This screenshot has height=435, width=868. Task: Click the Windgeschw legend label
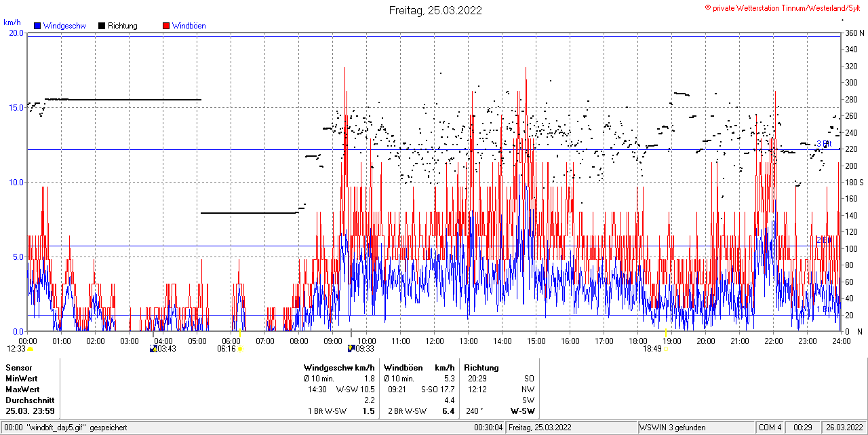[x=64, y=26]
